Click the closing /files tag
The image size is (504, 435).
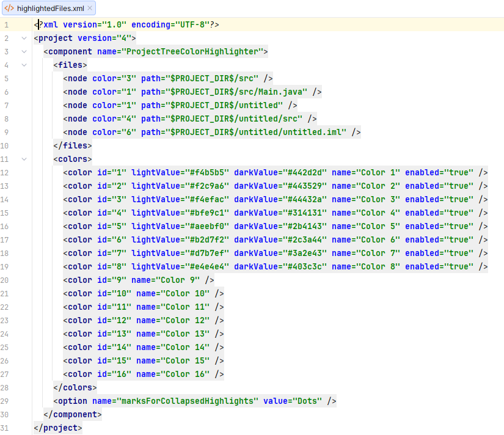[73, 146]
